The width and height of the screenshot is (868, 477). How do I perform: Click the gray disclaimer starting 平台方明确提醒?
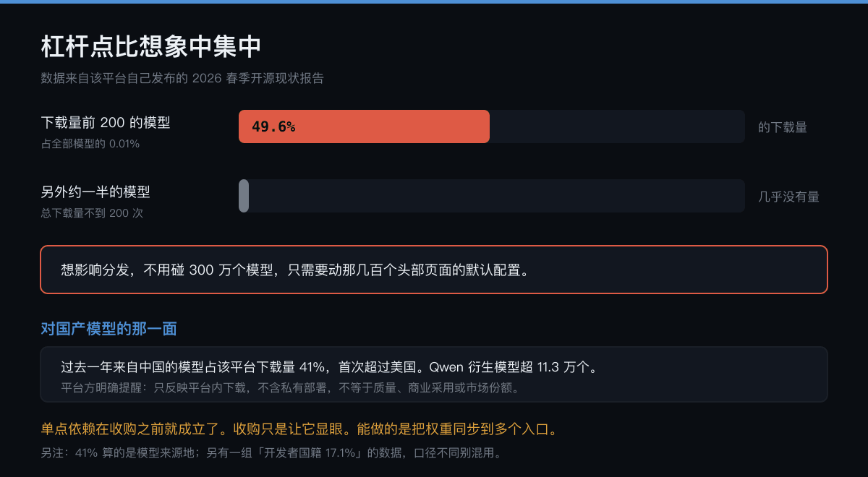coord(290,388)
